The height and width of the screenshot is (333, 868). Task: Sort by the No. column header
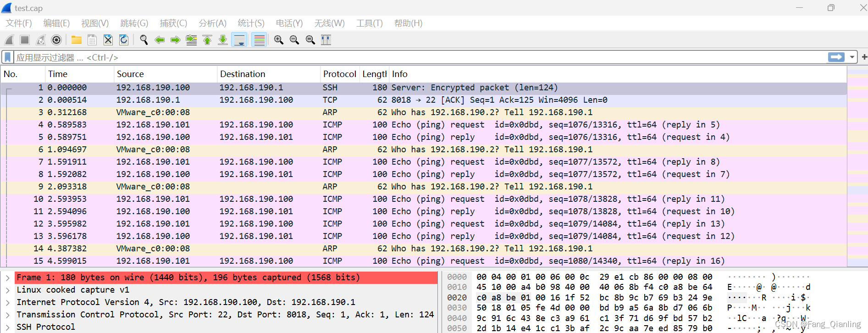23,74
